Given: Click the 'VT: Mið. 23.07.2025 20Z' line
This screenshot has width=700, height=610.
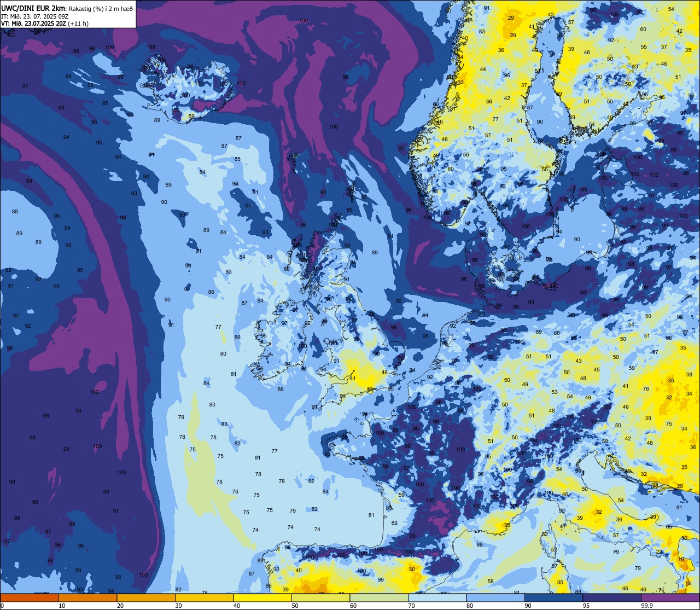Looking at the screenshot, I should [x=34, y=24].
